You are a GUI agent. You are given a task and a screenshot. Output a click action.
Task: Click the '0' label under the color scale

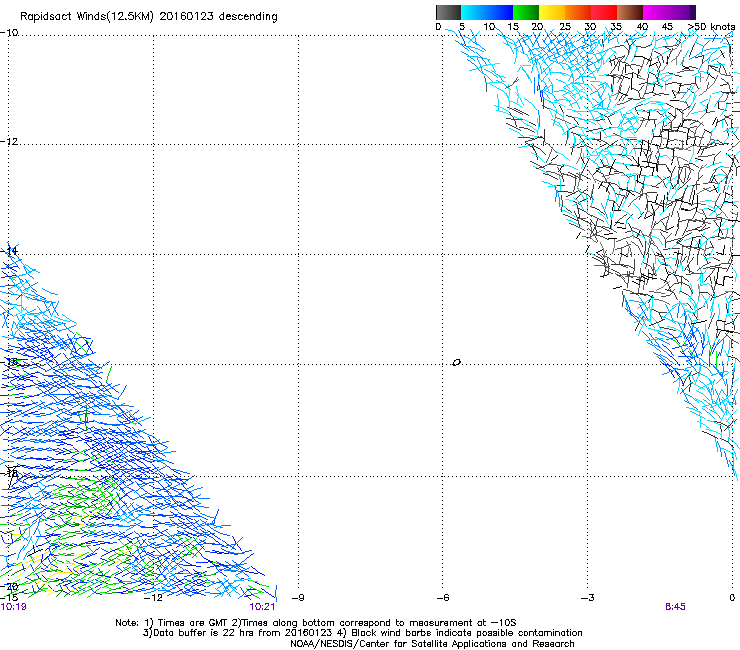pyautogui.click(x=438, y=27)
